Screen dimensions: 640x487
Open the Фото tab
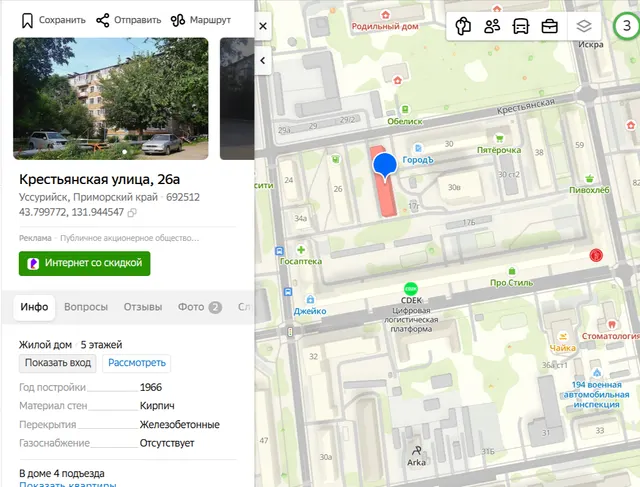[200, 307]
